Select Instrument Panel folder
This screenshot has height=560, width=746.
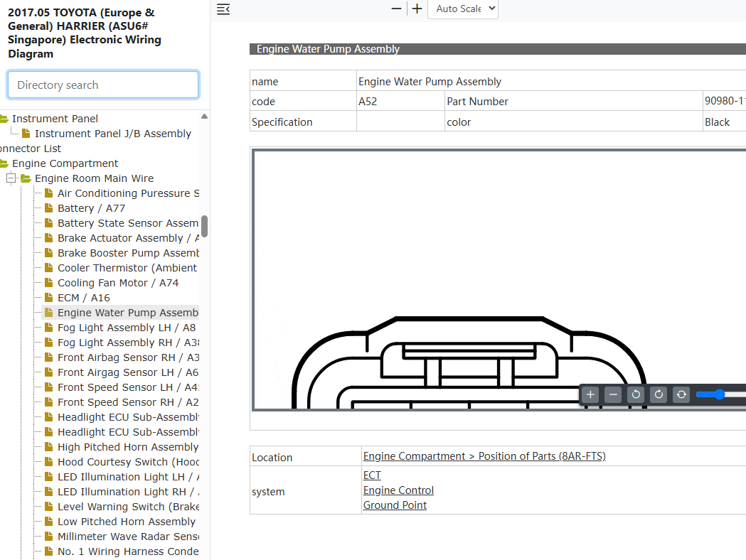tap(55, 119)
